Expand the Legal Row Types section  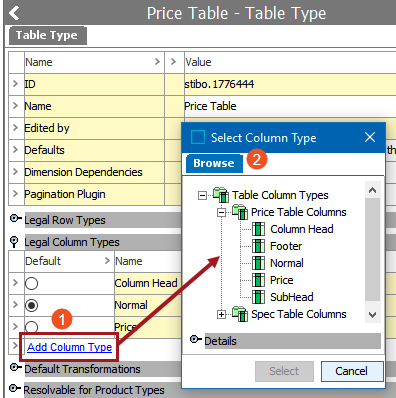click(x=14, y=219)
